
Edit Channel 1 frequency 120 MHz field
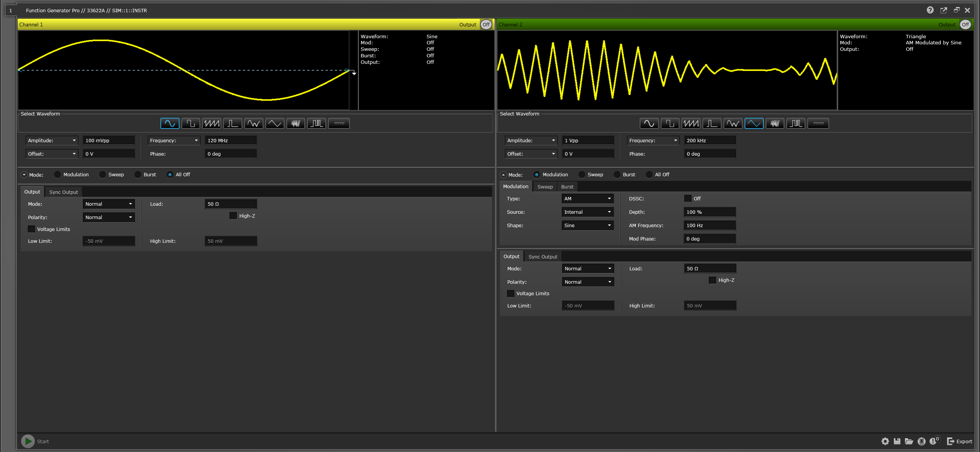coord(231,140)
